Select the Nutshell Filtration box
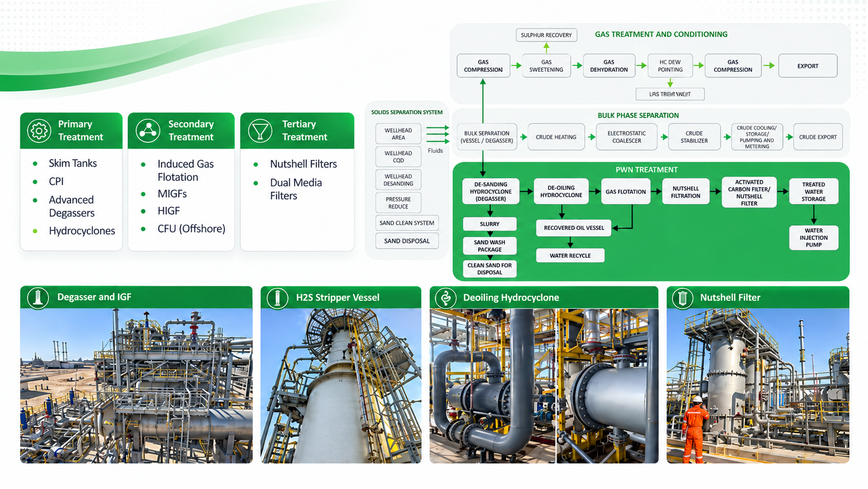868x489 pixels. tap(686, 192)
